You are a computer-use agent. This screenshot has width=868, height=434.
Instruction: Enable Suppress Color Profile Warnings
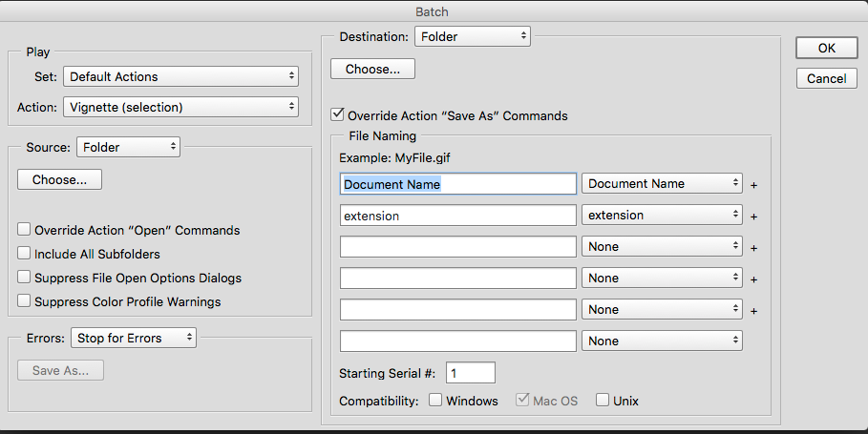pyautogui.click(x=24, y=301)
